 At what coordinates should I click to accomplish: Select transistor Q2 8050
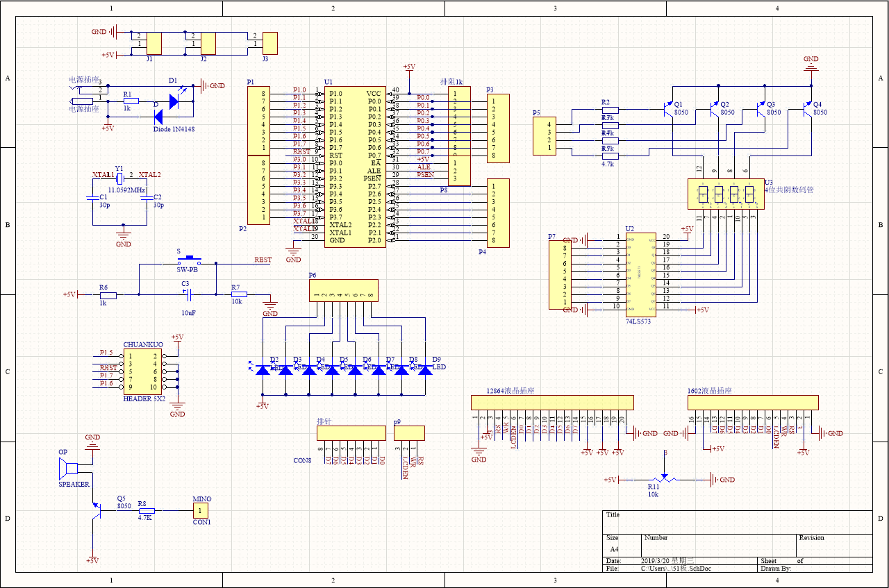[715, 109]
